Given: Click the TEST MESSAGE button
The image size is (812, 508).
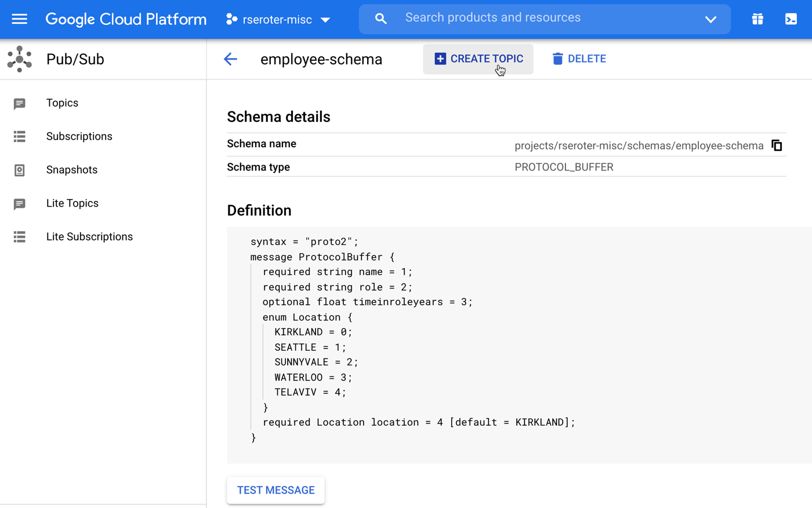Looking at the screenshot, I should 275,490.
